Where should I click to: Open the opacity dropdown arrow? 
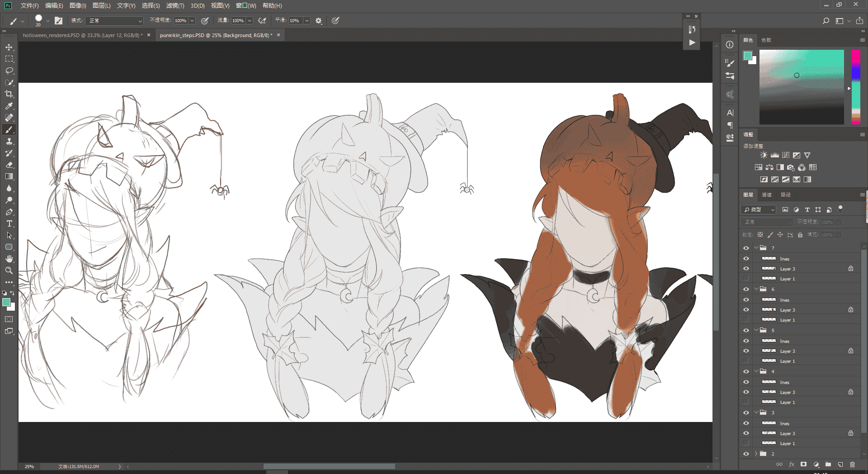click(192, 21)
